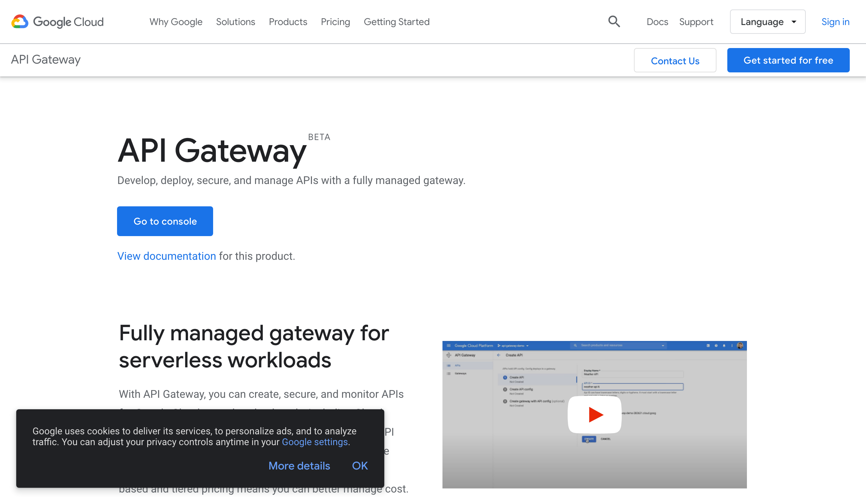Viewport: 866px width, 504px height.
Task: Open the Getting Started menu item
Action: (x=396, y=22)
